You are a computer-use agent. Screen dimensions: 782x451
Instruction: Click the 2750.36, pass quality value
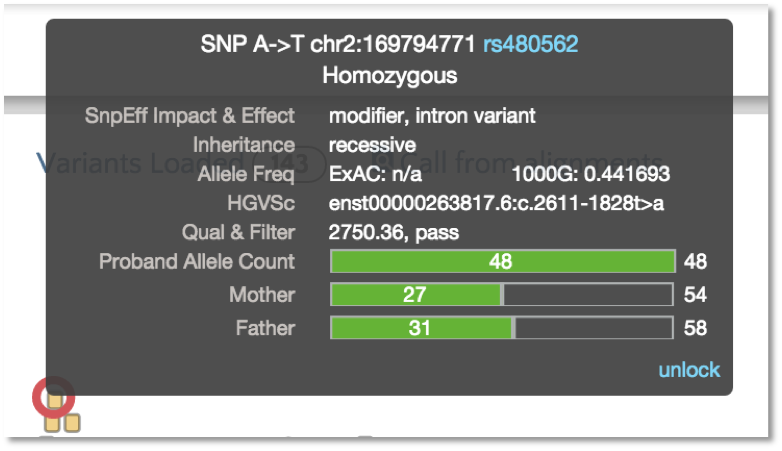[x=393, y=232]
